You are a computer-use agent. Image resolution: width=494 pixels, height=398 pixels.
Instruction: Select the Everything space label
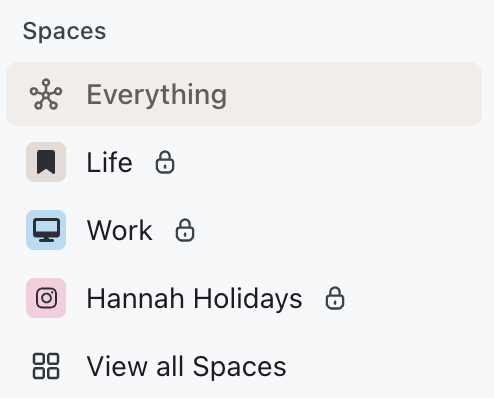157,95
